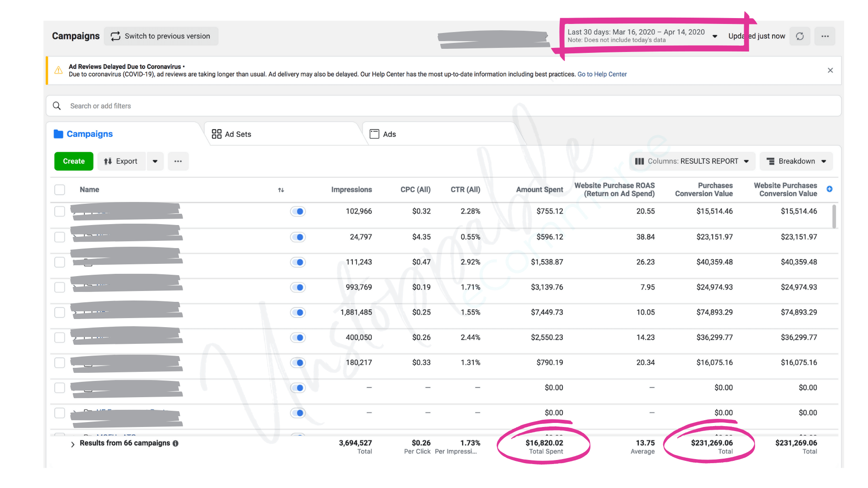
Task: Click the search magnifier icon
Action: (57, 106)
